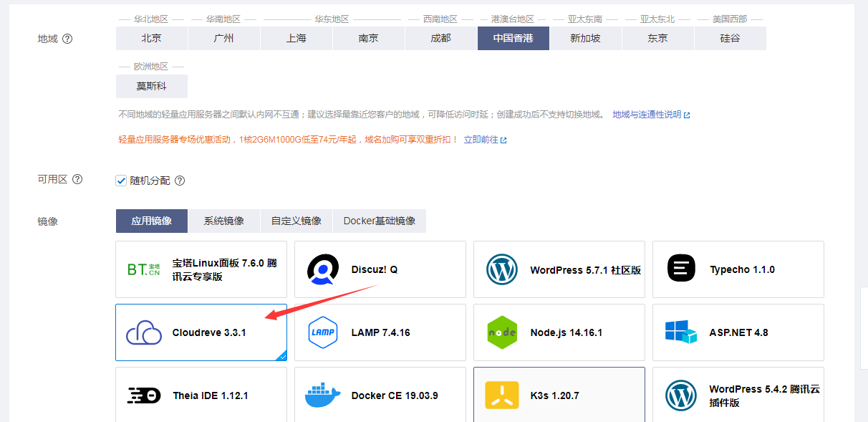Click the LAMP logo icon
The image size is (868, 422).
(323, 332)
